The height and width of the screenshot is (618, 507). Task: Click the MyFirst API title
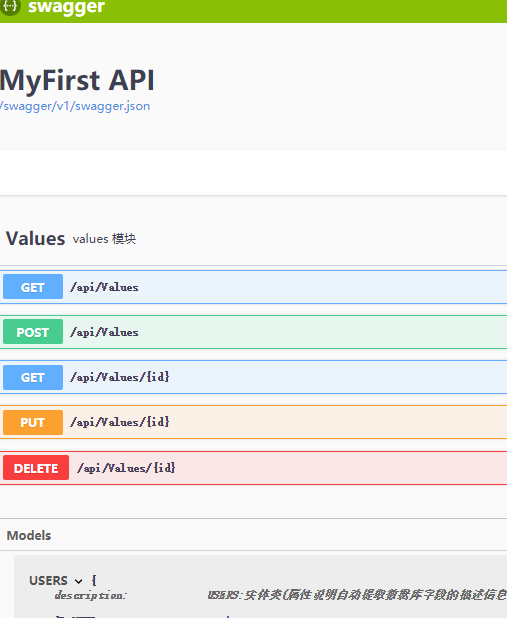[x=77, y=80]
